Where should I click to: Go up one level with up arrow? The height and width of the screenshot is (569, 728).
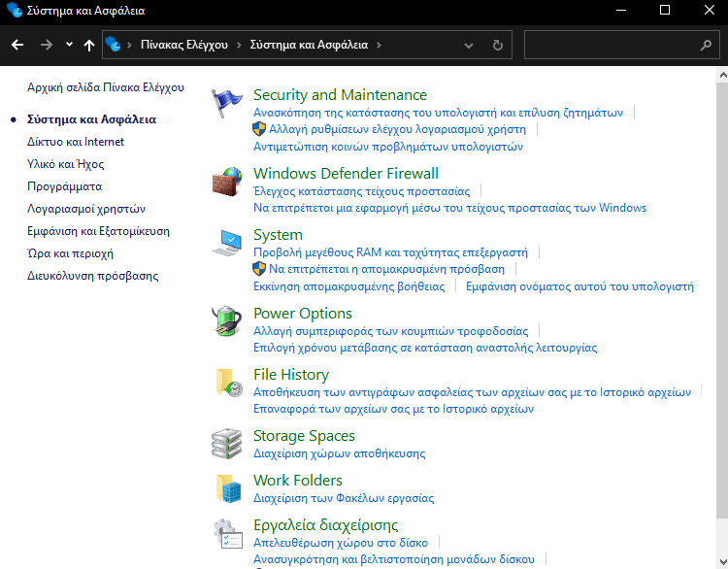(89, 45)
